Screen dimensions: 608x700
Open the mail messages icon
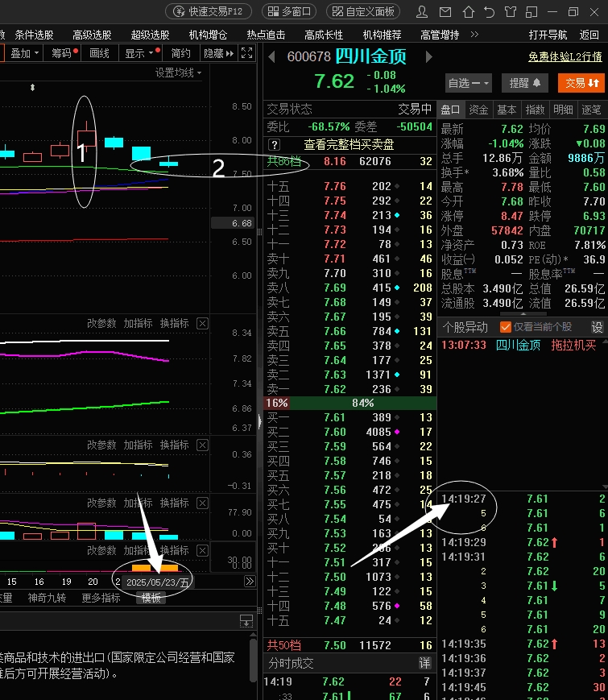(445, 11)
